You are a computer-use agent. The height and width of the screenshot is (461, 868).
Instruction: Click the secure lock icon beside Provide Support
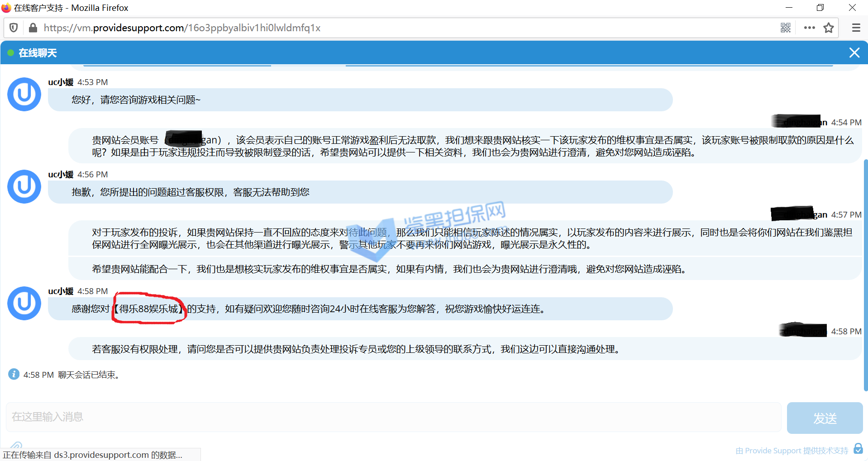(858, 449)
